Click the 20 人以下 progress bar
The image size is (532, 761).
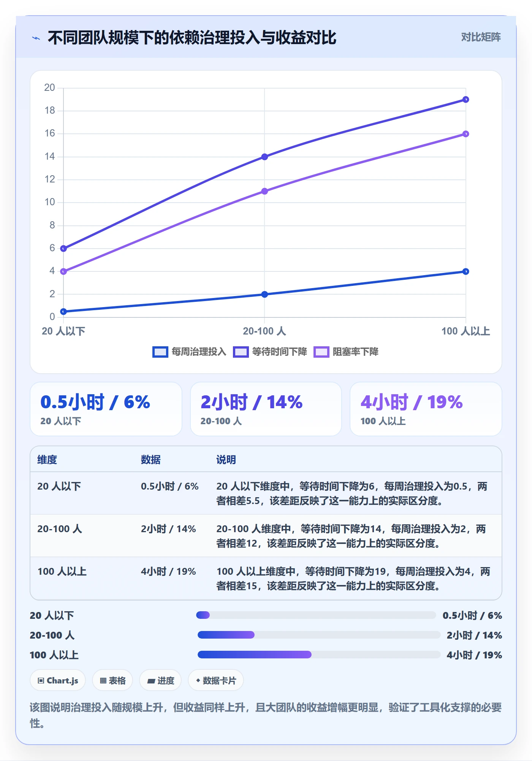coord(316,615)
